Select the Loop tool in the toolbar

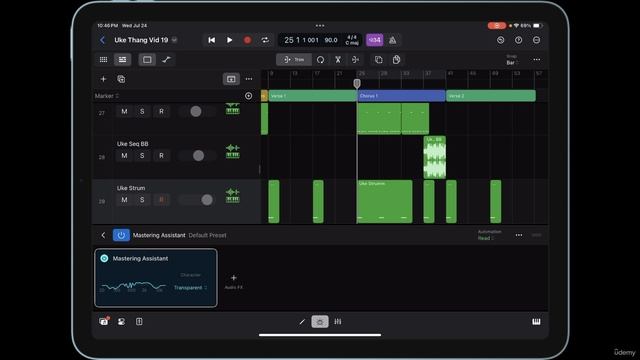(x=320, y=60)
